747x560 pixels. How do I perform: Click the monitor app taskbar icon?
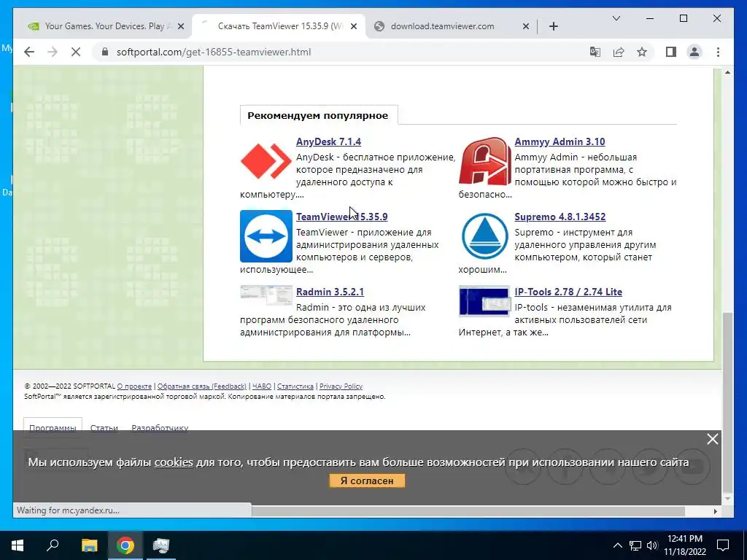pos(160,545)
